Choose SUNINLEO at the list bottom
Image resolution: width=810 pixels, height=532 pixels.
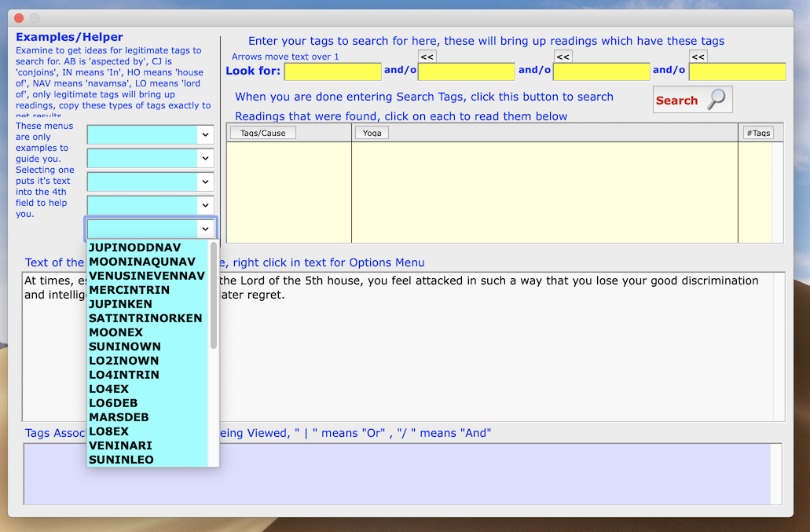pos(121,460)
